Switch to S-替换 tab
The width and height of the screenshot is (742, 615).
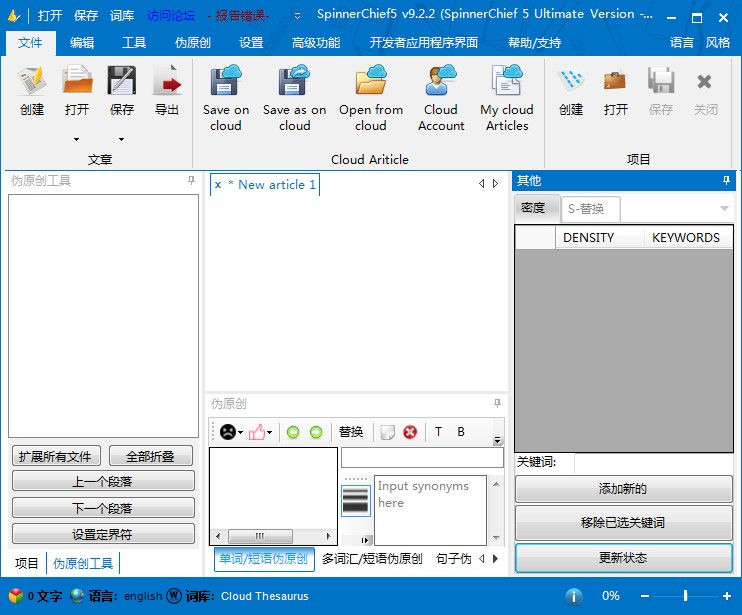pyautogui.click(x=591, y=209)
